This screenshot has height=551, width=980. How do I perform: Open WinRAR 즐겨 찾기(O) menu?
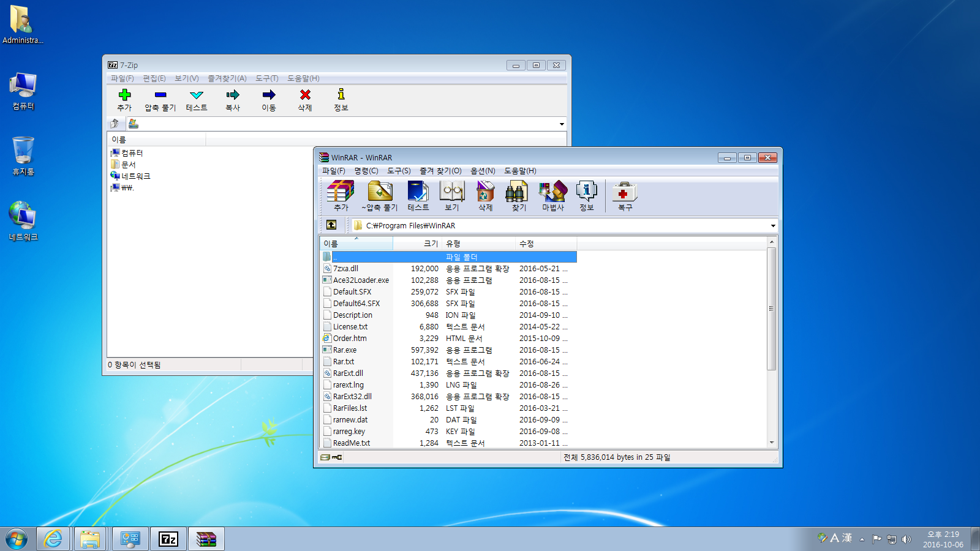click(x=440, y=171)
